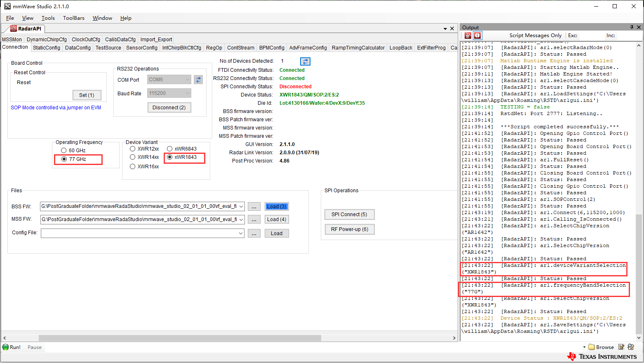Open the Help menu
Viewport: 644px width, 363px height.
click(x=126, y=18)
